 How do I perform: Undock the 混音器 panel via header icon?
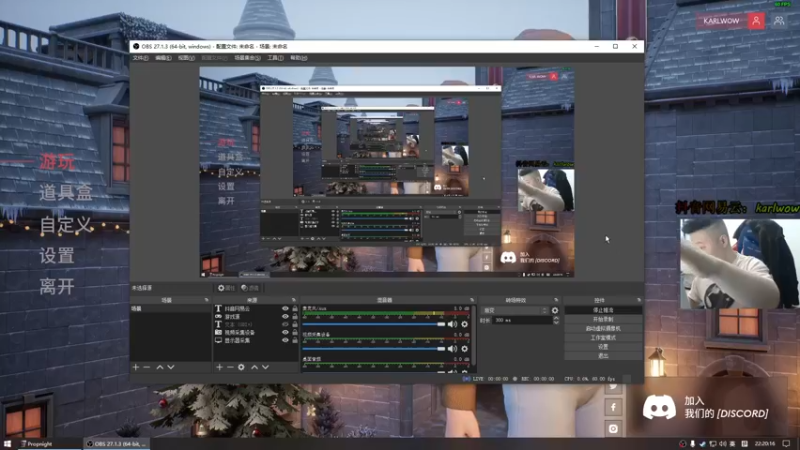click(x=472, y=300)
